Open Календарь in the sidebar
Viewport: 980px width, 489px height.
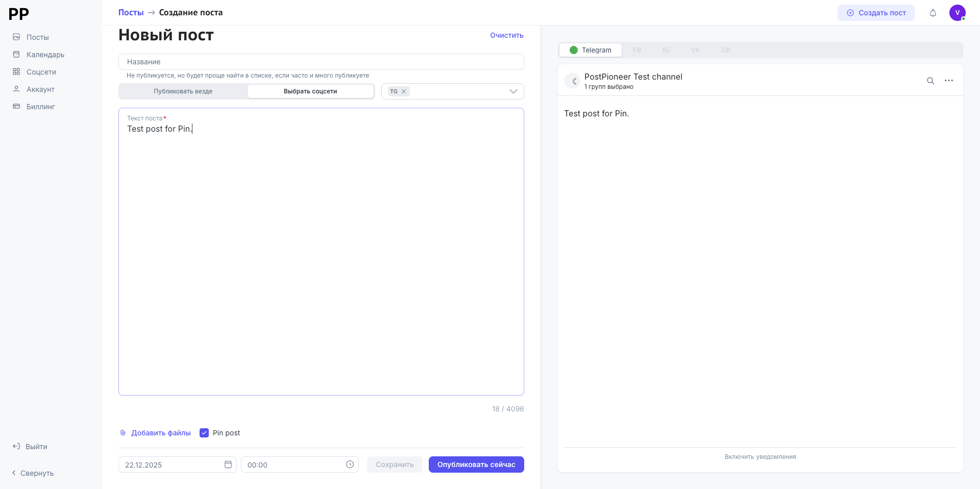pos(45,55)
